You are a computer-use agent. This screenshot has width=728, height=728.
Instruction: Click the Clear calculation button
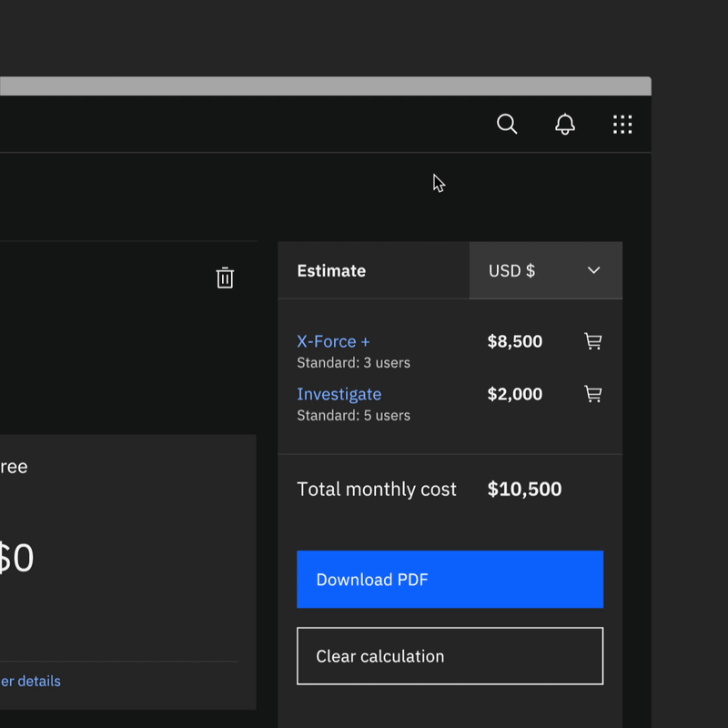(450, 655)
